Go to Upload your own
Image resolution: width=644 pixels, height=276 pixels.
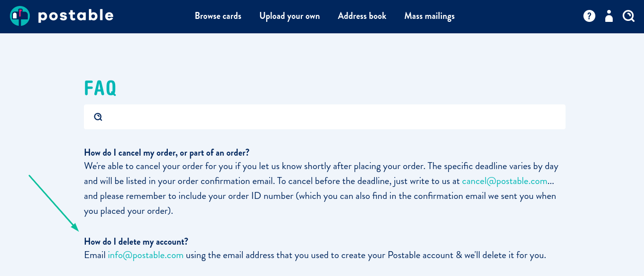coord(289,16)
